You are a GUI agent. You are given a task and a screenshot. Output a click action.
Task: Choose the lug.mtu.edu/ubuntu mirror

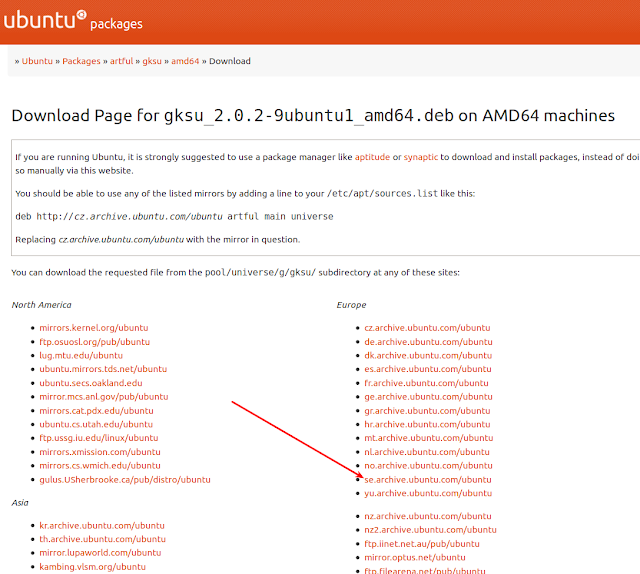[81, 356]
